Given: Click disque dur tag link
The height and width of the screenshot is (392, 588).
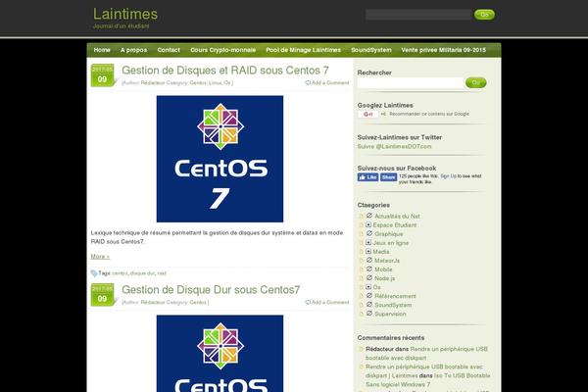Looking at the screenshot, I should 142,273.
